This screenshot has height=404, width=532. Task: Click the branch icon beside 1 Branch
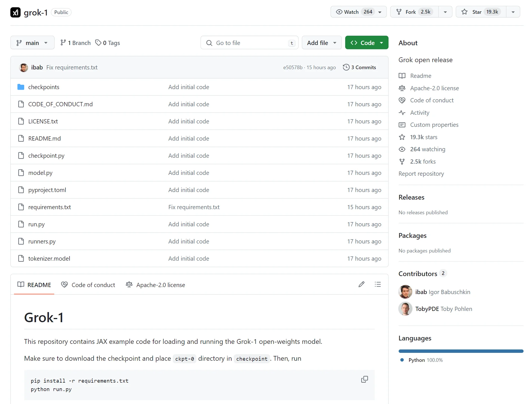pos(63,43)
